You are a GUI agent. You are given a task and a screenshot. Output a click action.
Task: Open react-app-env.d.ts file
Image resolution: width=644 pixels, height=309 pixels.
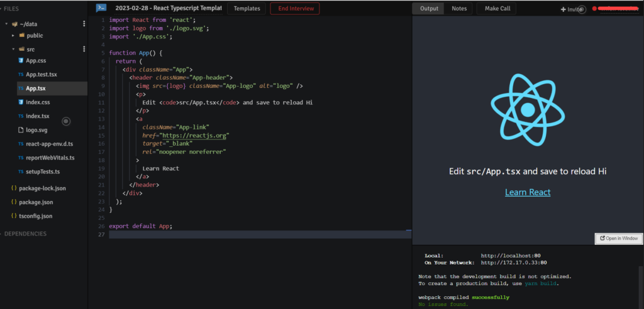click(x=49, y=144)
